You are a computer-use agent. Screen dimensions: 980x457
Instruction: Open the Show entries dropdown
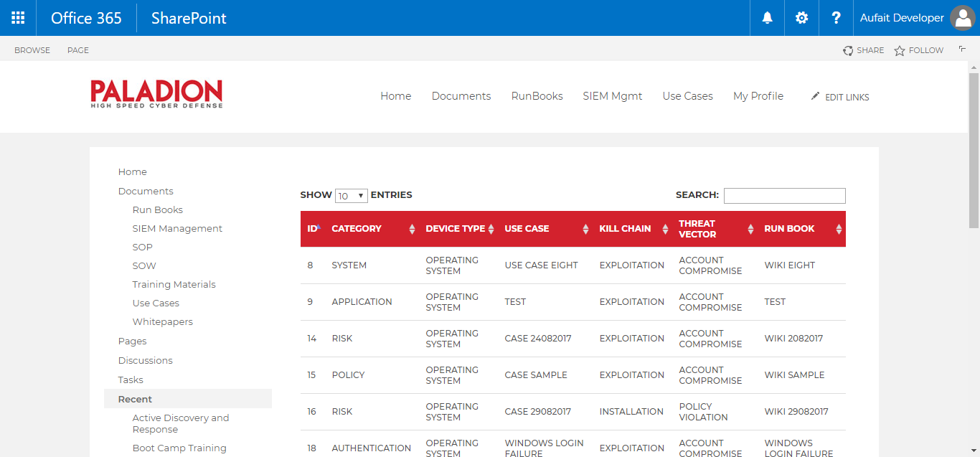[351, 195]
